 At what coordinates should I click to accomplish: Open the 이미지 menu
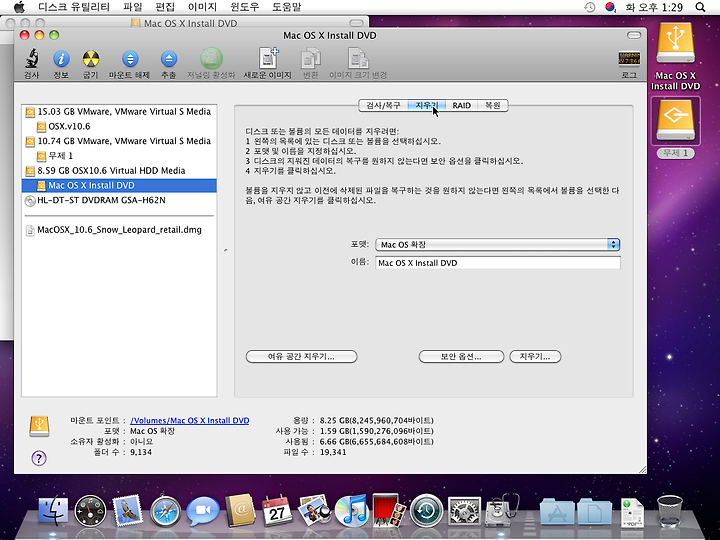202,7
